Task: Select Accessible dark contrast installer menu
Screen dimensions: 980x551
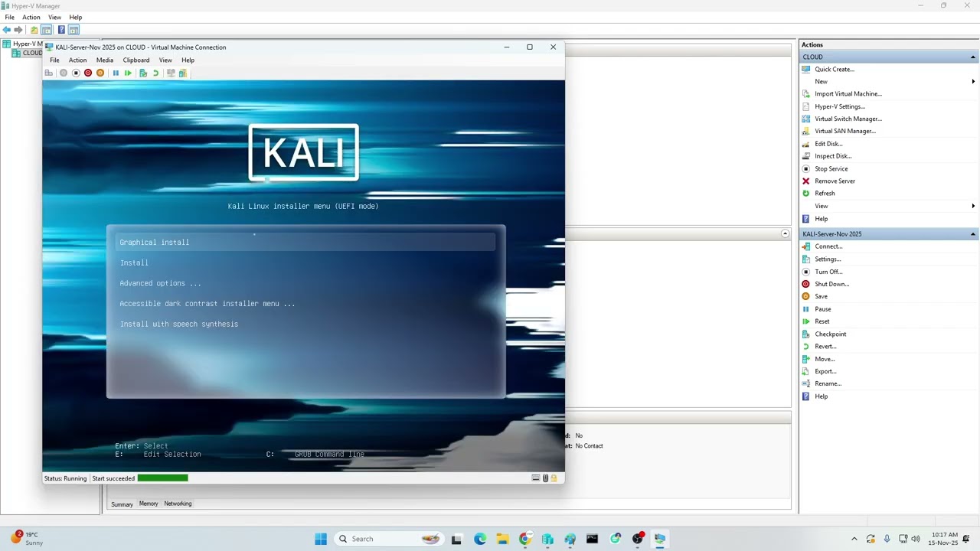Action: tap(207, 304)
